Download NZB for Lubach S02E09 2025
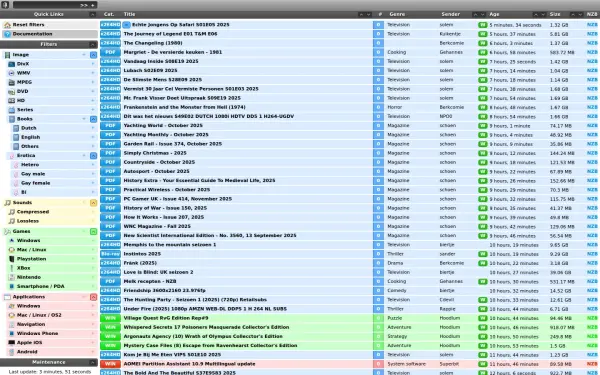600x375 pixels. [x=592, y=71]
